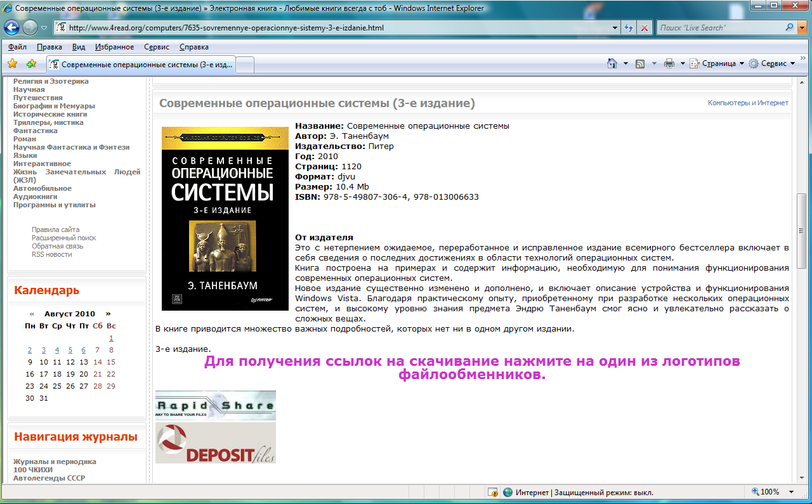The width and height of the screenshot is (812, 504).
Task: Click the 100% zoom level button
Action: point(766,492)
